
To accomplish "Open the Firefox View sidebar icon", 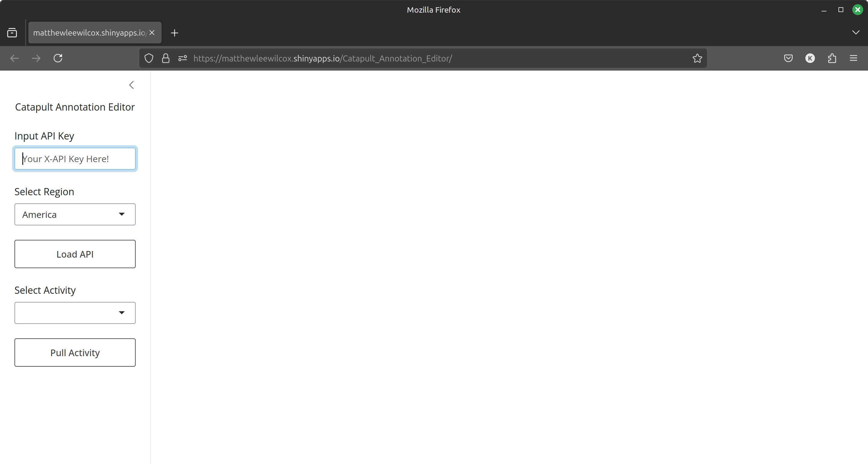I will pyautogui.click(x=12, y=32).
